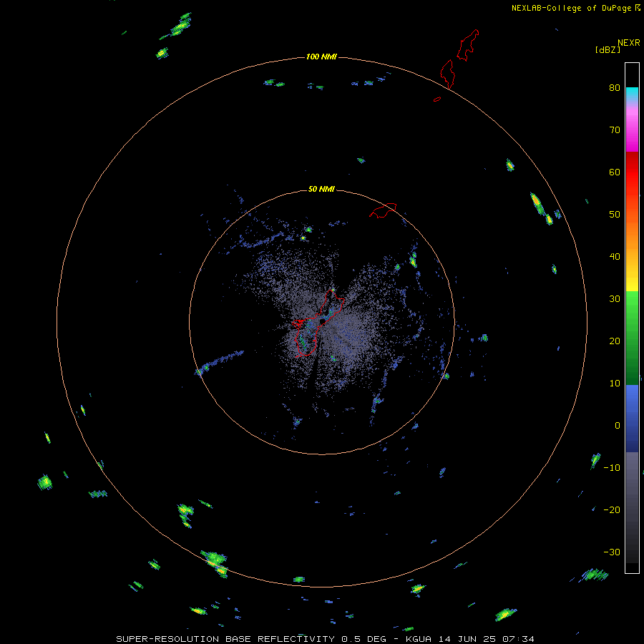Click the -30 dBZ scale value
Viewport: 644px width, 644px height.
612,552
